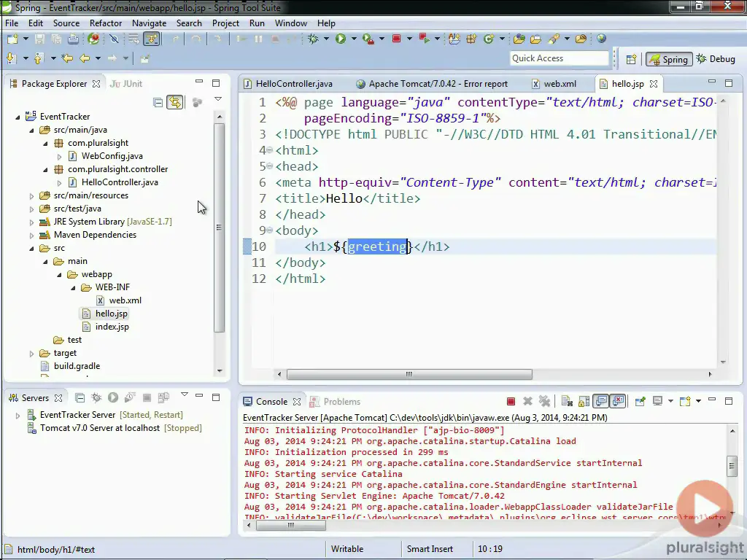747x560 pixels.
Task: Toggle Show Console on Standard Out change
Action: (601, 402)
